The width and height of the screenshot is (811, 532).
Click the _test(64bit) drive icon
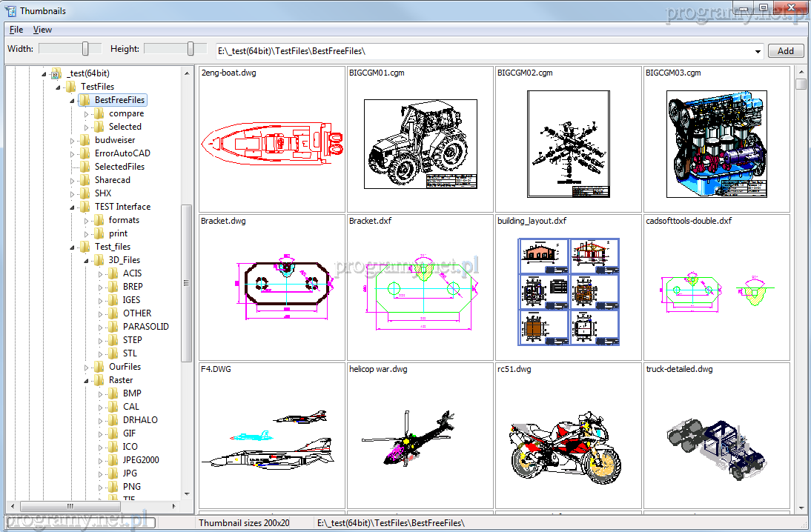[x=56, y=73]
